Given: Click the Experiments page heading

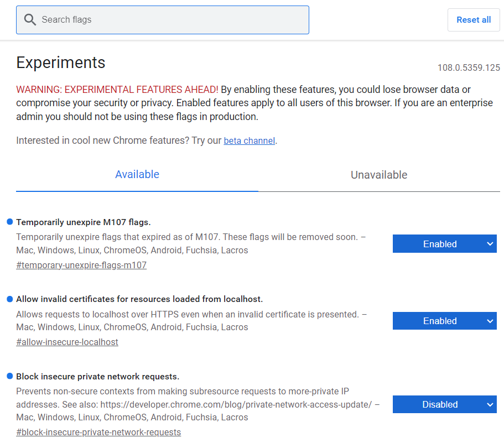Looking at the screenshot, I should click(61, 62).
